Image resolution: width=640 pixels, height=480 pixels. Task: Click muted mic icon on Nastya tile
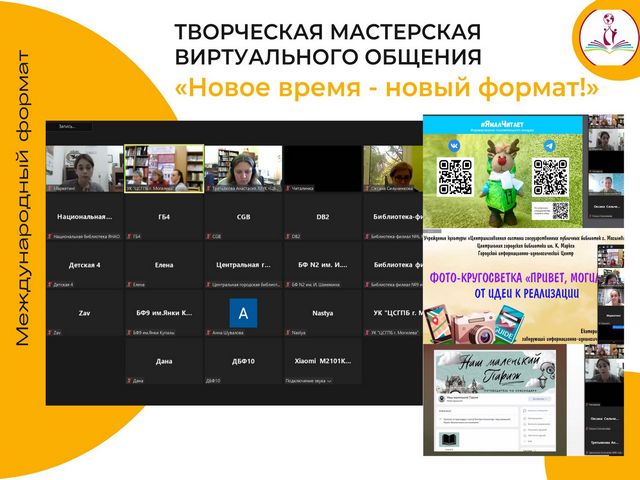tap(288, 333)
